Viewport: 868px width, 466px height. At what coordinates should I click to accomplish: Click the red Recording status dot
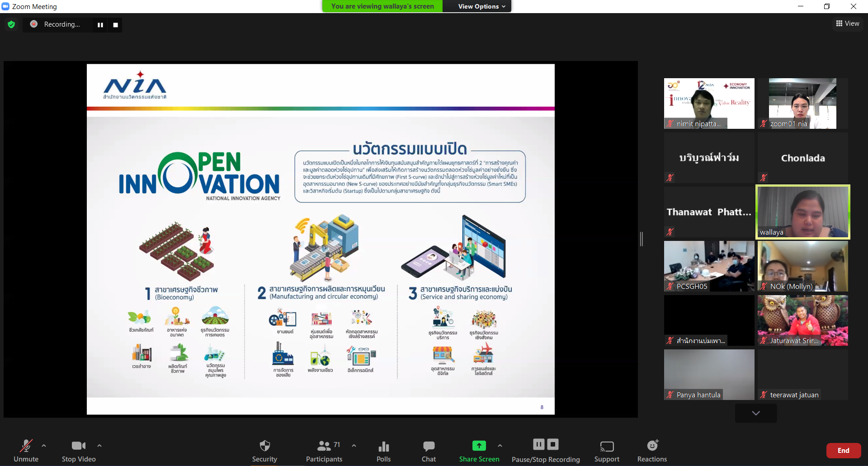tap(34, 24)
